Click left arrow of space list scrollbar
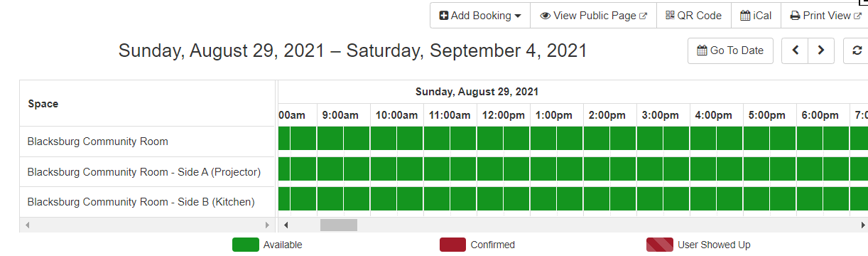 pos(28,225)
